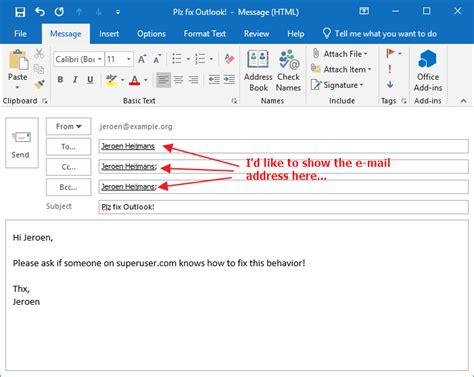This screenshot has width=474, height=377.
Task: Open the Tags dialog launcher
Action: click(404, 101)
